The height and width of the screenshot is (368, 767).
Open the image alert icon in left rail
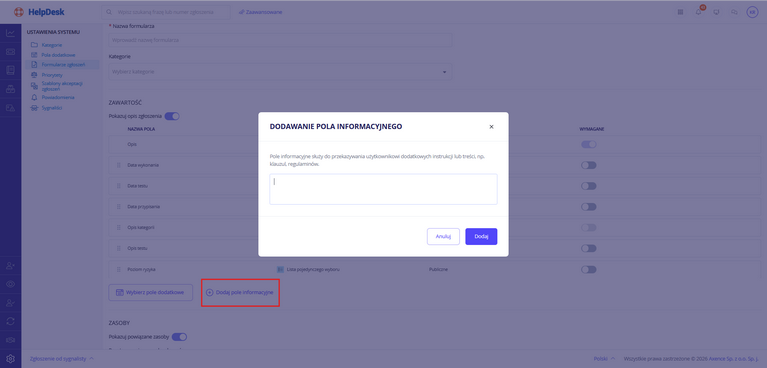(10, 108)
